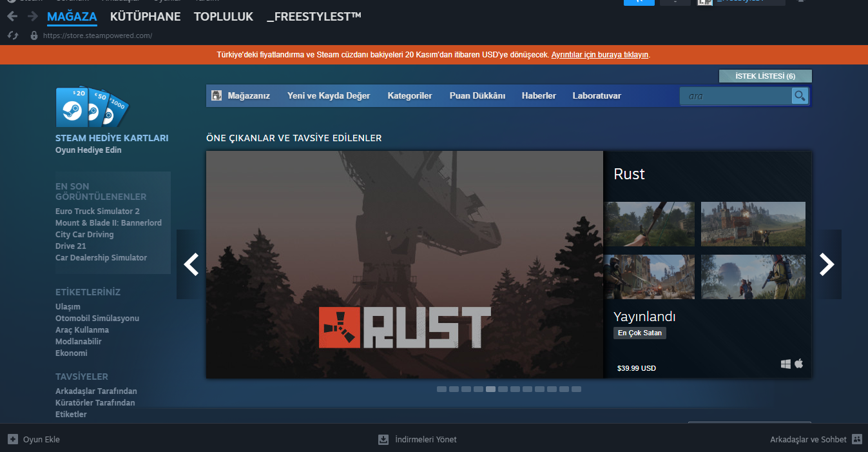Open the İSTEK LİSTESİ (6) button

(x=766, y=76)
